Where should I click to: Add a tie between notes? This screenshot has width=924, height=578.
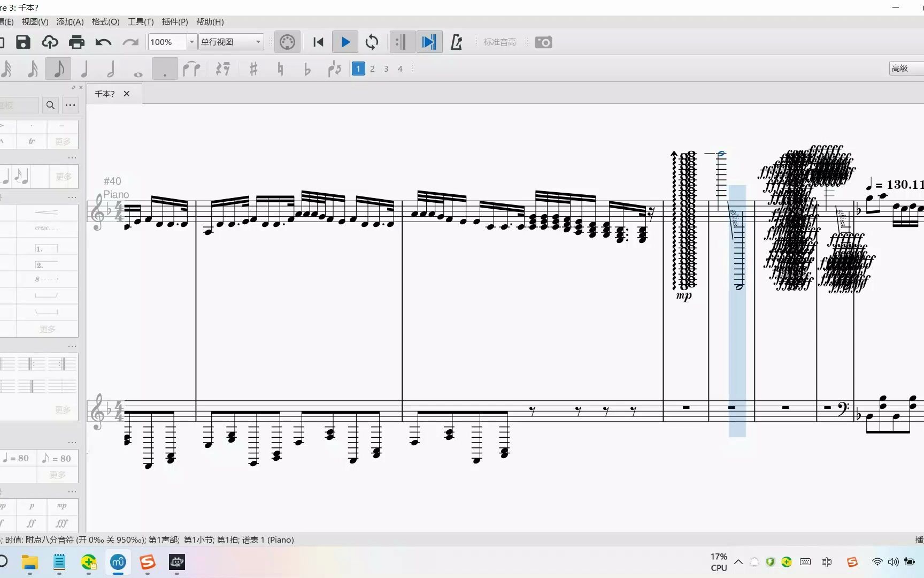(x=191, y=69)
